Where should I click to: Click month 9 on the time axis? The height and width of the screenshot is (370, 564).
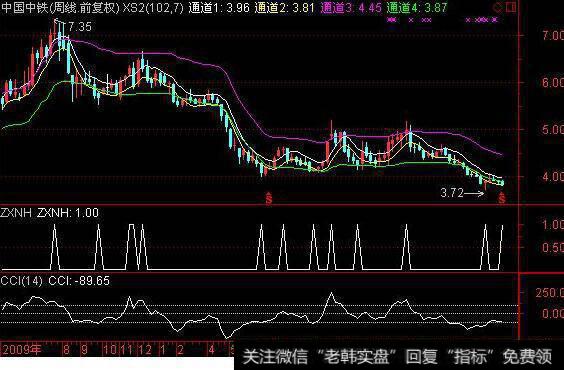coord(84,350)
